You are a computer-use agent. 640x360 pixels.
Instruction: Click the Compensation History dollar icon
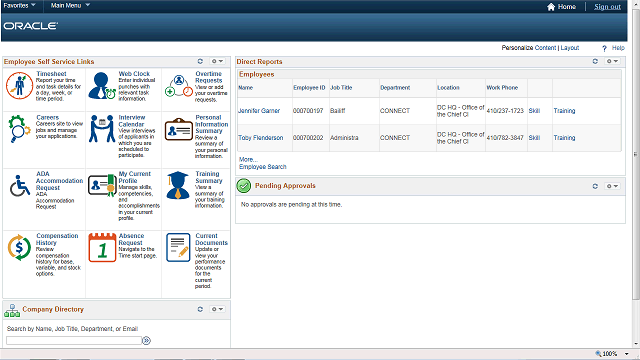(19, 247)
